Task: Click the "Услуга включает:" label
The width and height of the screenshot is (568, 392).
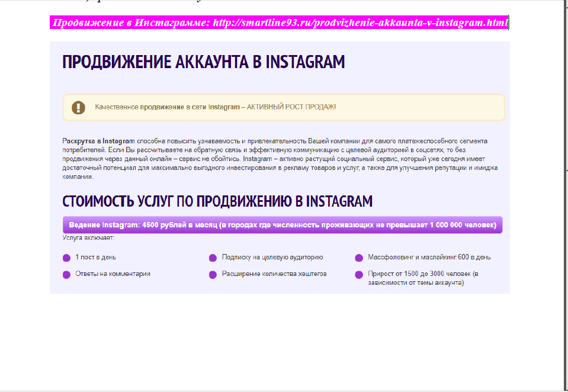Action: [x=88, y=238]
